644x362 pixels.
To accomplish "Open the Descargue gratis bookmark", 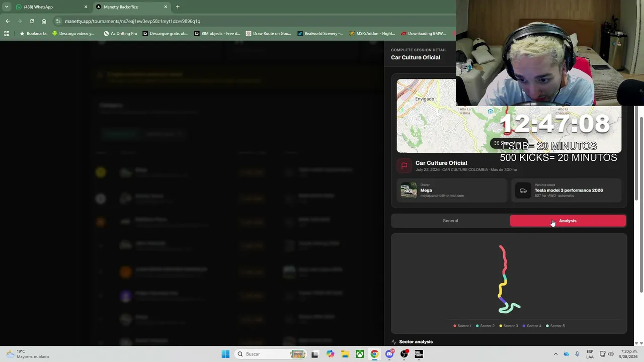I will coord(166,34).
